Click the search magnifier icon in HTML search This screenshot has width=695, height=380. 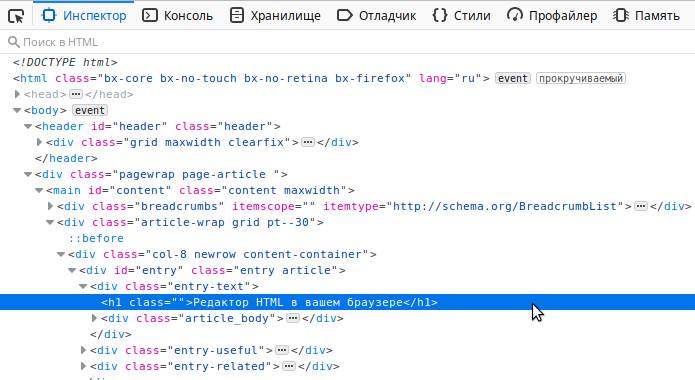click(x=14, y=42)
